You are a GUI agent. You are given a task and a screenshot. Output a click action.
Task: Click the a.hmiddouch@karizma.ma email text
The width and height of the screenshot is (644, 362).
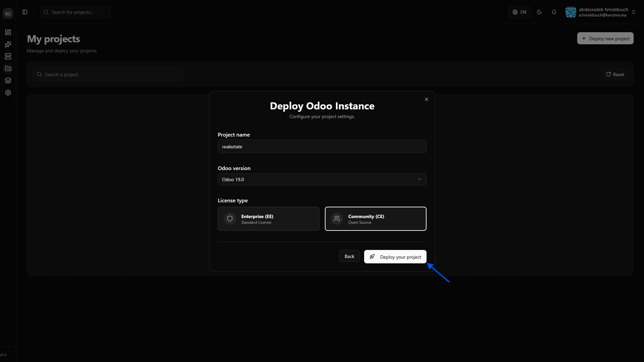click(x=602, y=15)
